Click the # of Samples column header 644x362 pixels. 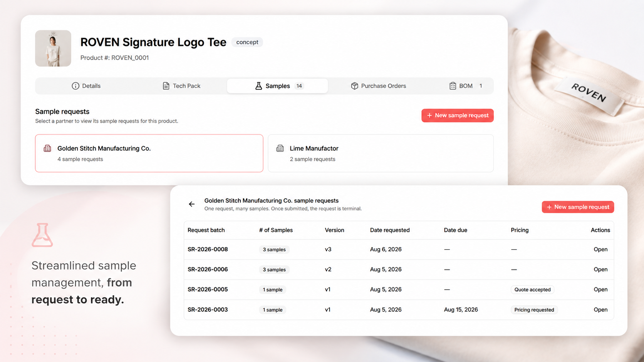(276, 230)
